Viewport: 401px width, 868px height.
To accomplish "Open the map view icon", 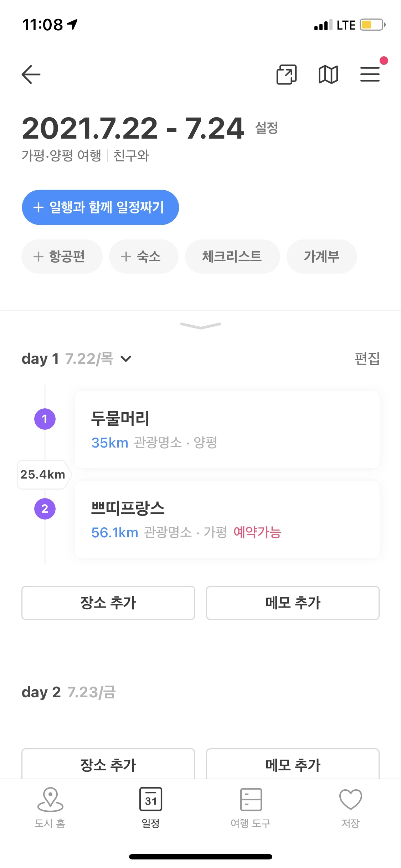I will coord(328,74).
